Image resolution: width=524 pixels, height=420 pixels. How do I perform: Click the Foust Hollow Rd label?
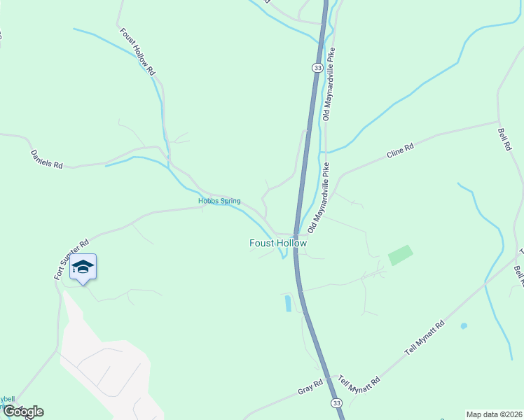[137, 52]
